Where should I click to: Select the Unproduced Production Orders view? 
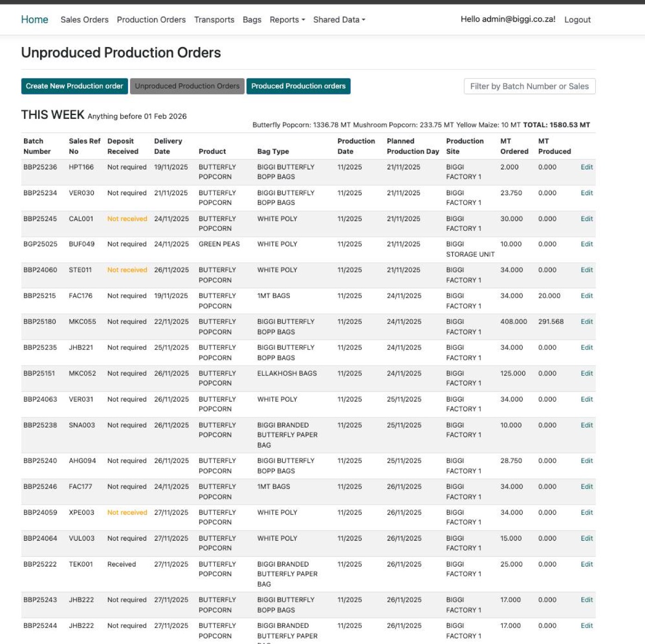pos(187,86)
